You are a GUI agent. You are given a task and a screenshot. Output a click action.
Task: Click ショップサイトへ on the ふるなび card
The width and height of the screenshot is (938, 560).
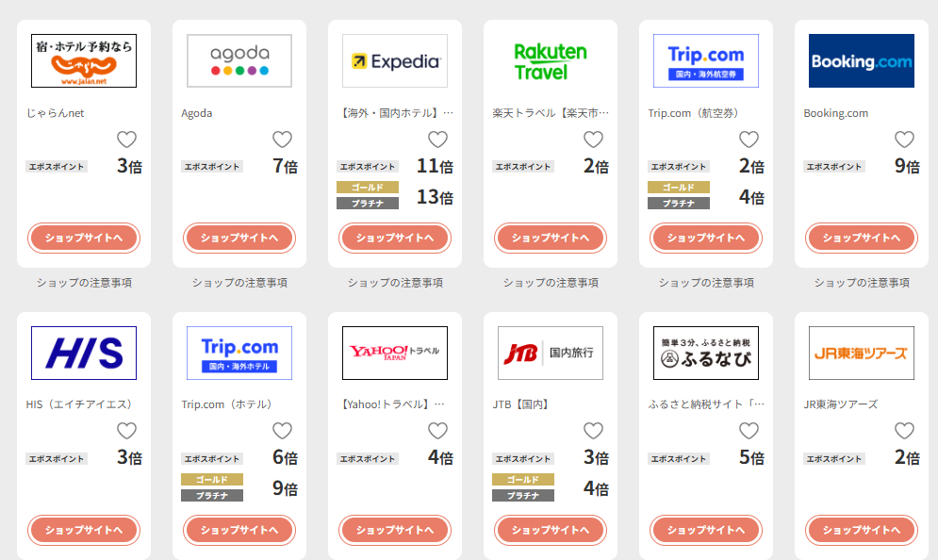(x=706, y=530)
